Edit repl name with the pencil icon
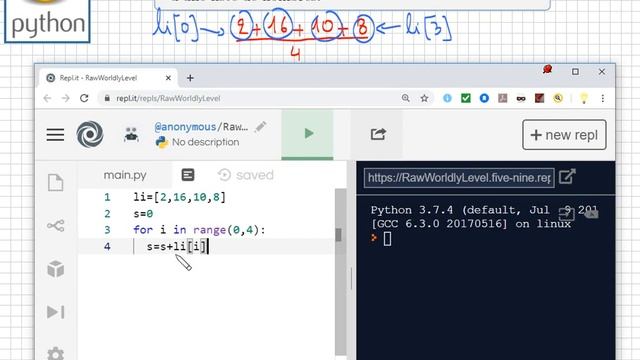640x360 pixels. (x=260, y=127)
